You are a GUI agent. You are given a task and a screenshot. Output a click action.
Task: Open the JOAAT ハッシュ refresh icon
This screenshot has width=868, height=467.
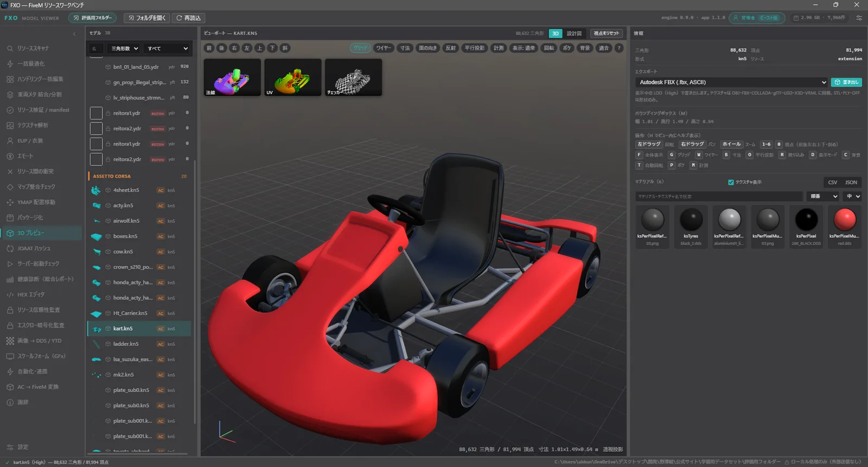click(10, 248)
